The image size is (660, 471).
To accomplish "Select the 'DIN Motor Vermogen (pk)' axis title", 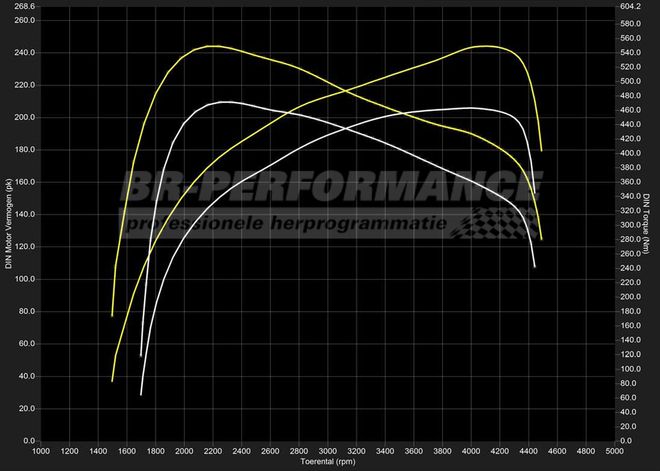I will [9, 223].
